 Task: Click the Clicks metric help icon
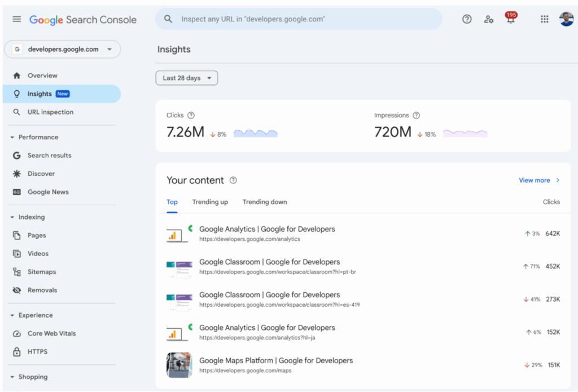(x=191, y=116)
